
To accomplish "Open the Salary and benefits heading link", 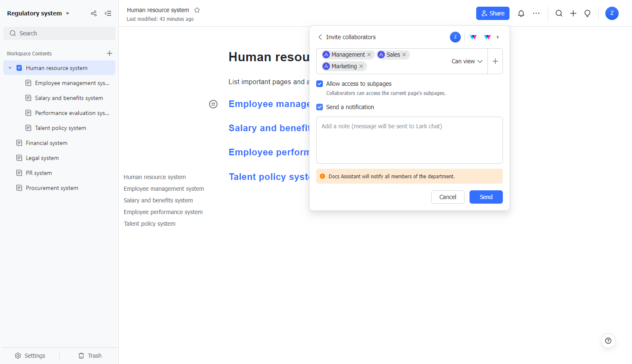I will coord(269,128).
